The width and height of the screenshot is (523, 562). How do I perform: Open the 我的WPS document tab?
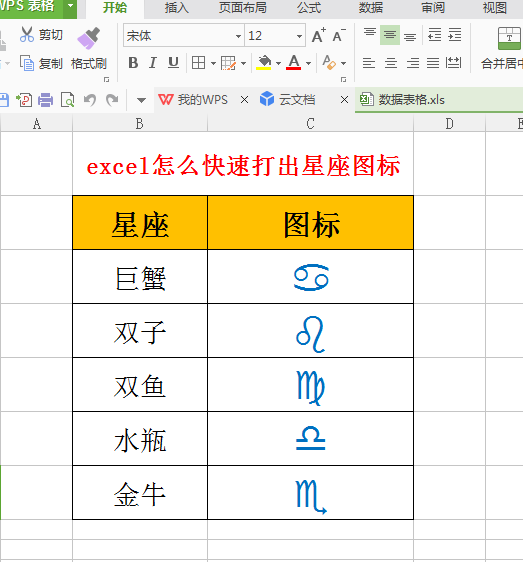pos(193,100)
